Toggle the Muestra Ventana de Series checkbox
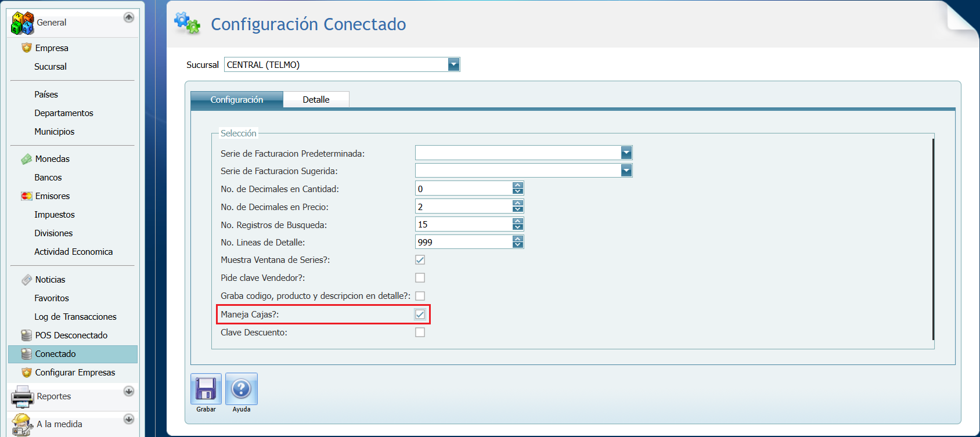 click(420, 260)
